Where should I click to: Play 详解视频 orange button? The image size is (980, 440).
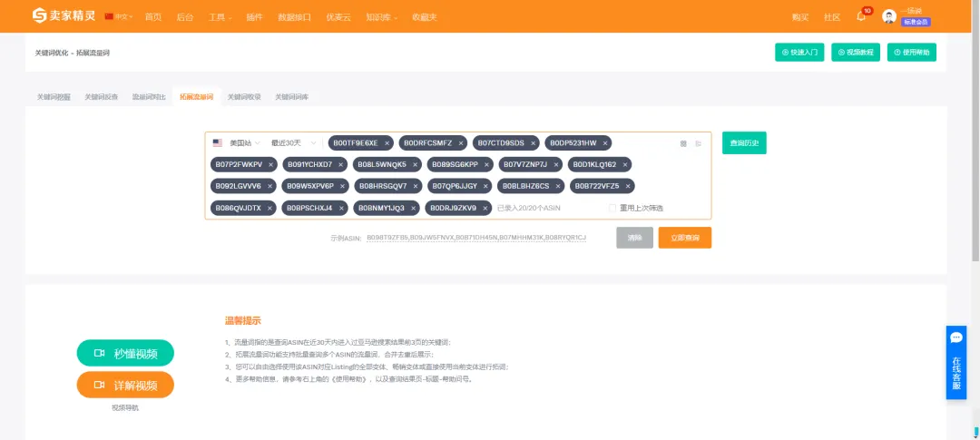[x=125, y=385]
